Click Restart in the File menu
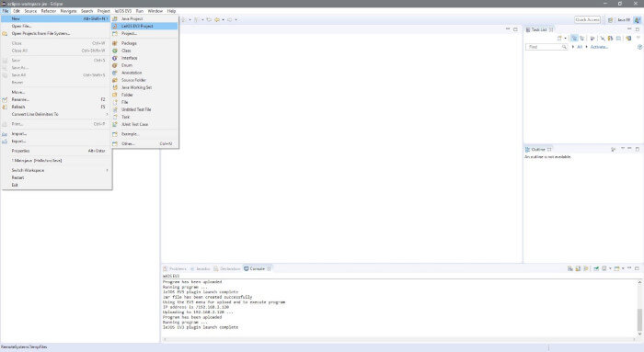The width and height of the screenshot is (644, 352). click(x=56, y=177)
